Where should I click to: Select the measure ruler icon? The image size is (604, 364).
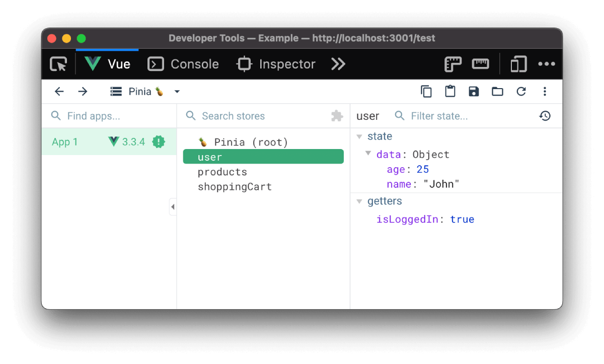tap(480, 64)
